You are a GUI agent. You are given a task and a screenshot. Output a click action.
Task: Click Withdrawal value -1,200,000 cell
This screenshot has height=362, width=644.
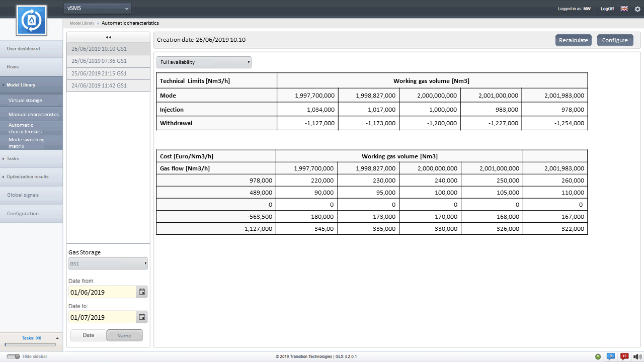tap(430, 123)
